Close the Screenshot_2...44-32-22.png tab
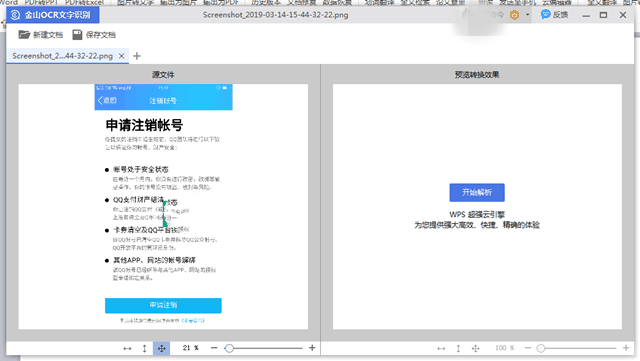 (121, 56)
